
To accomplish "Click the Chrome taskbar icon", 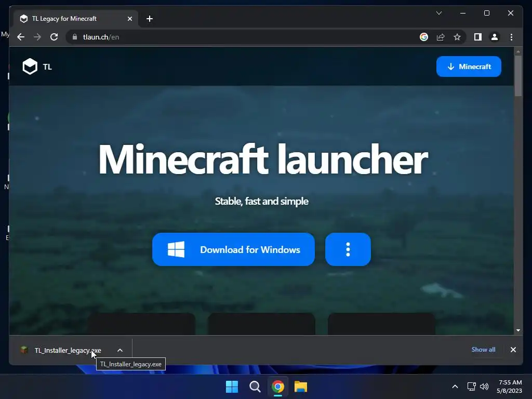I will click(x=277, y=387).
